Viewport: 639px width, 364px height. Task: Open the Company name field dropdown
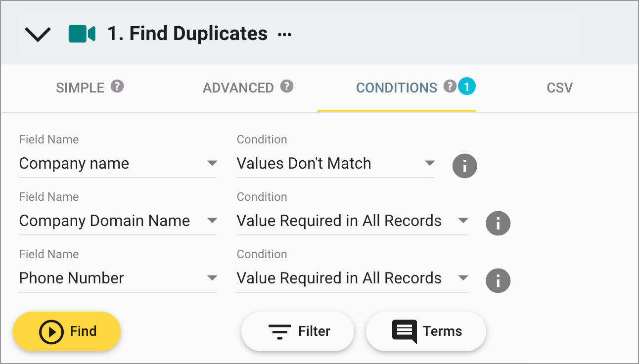point(213,163)
